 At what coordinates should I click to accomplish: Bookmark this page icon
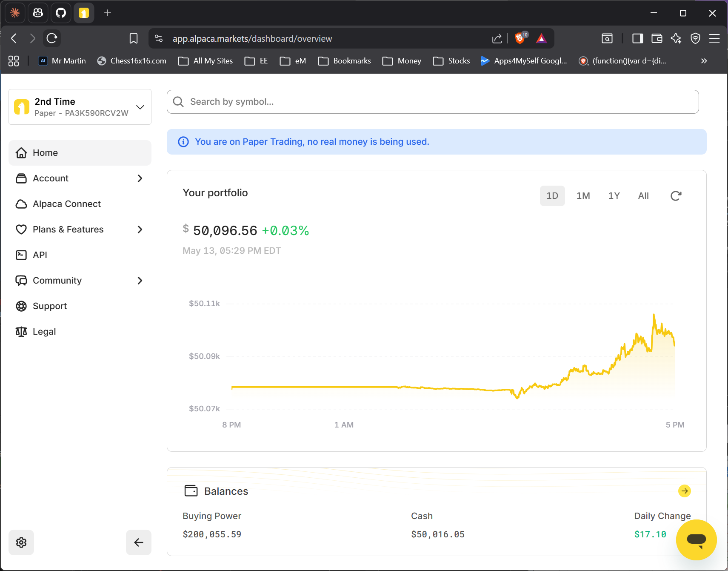pyautogui.click(x=134, y=39)
